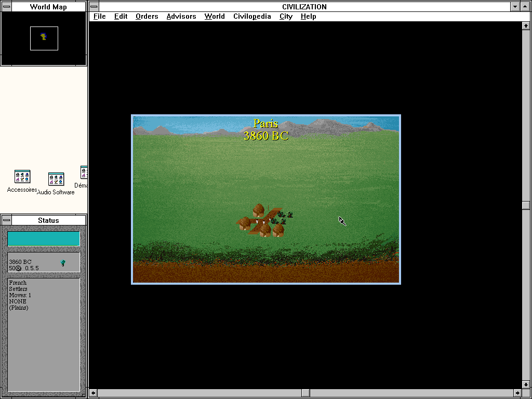Open the Help menu
Image resolution: width=532 pixels, height=399 pixels.
(x=308, y=16)
